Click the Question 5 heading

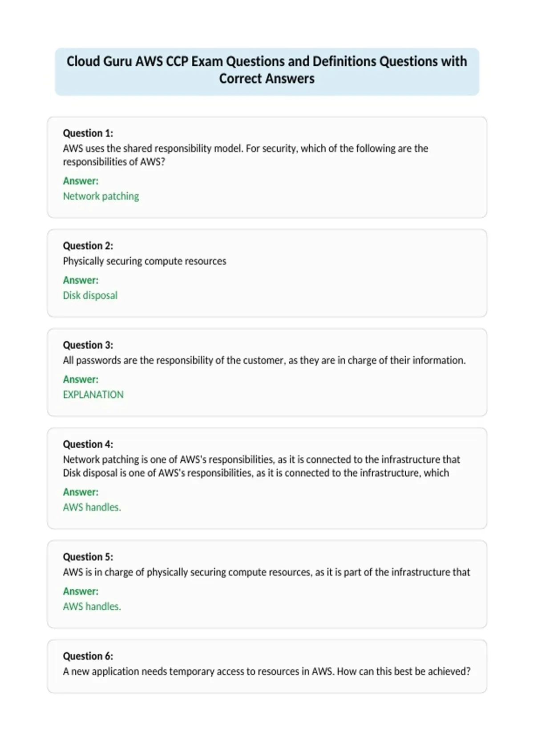coord(88,556)
